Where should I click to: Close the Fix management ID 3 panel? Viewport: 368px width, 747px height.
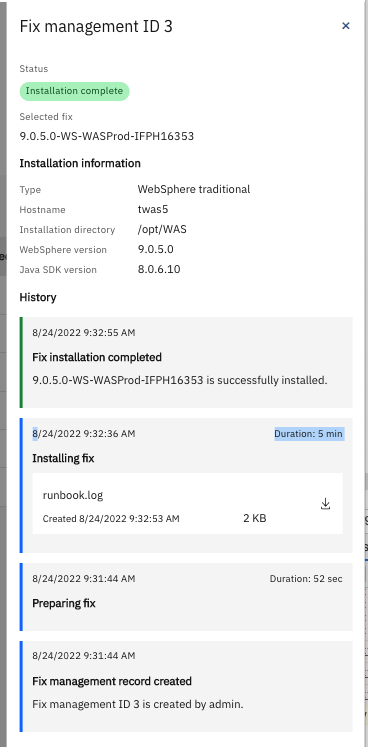click(346, 26)
